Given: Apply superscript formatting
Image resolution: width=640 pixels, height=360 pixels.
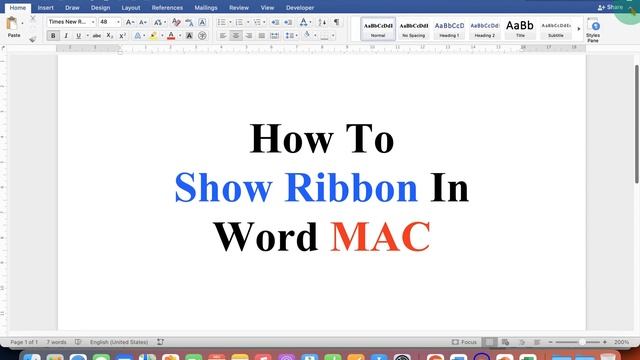Looking at the screenshot, I should [122, 36].
